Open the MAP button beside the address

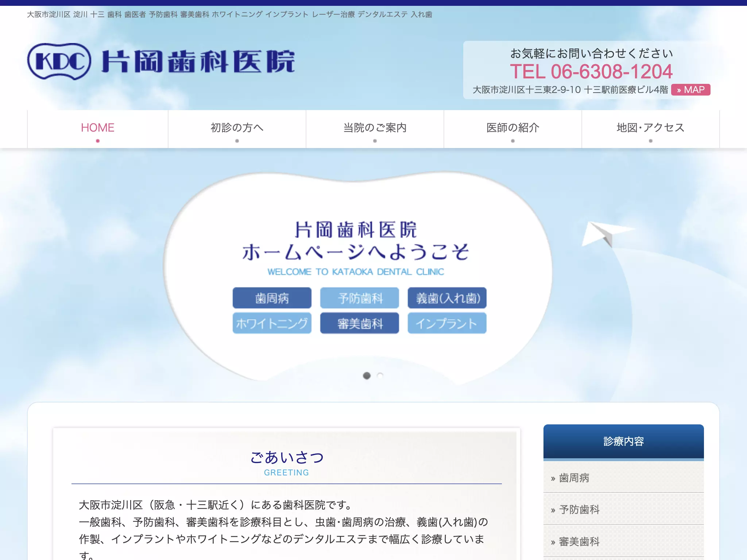(690, 90)
